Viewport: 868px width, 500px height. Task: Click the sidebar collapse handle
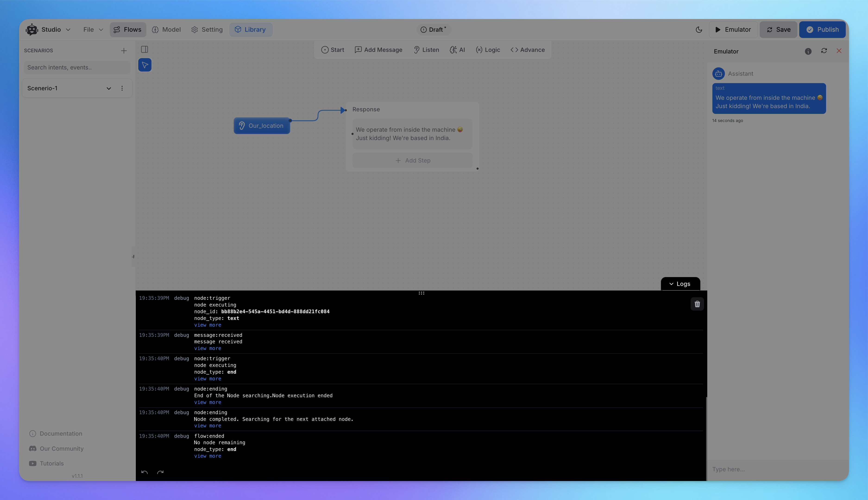[x=133, y=256]
